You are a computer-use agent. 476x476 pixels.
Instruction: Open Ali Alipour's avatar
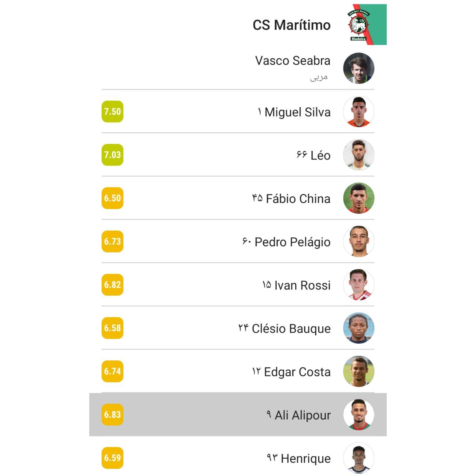[358, 415]
